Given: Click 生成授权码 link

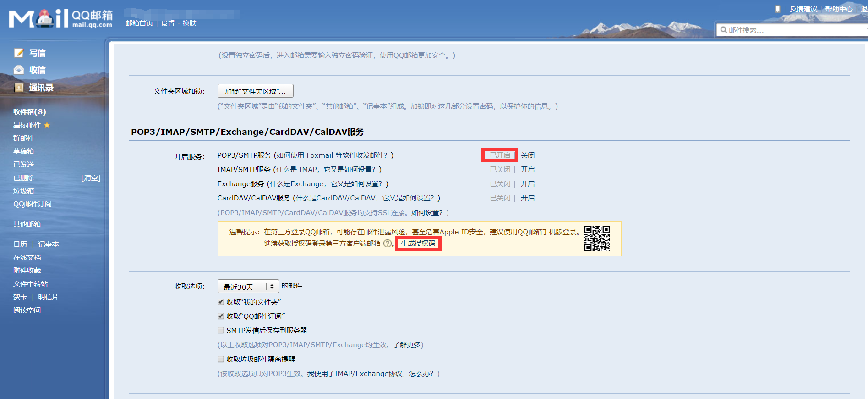Looking at the screenshot, I should [418, 244].
